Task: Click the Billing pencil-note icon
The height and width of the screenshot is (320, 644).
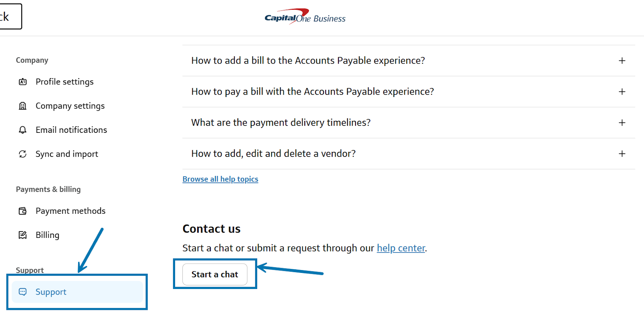Action: (x=23, y=235)
